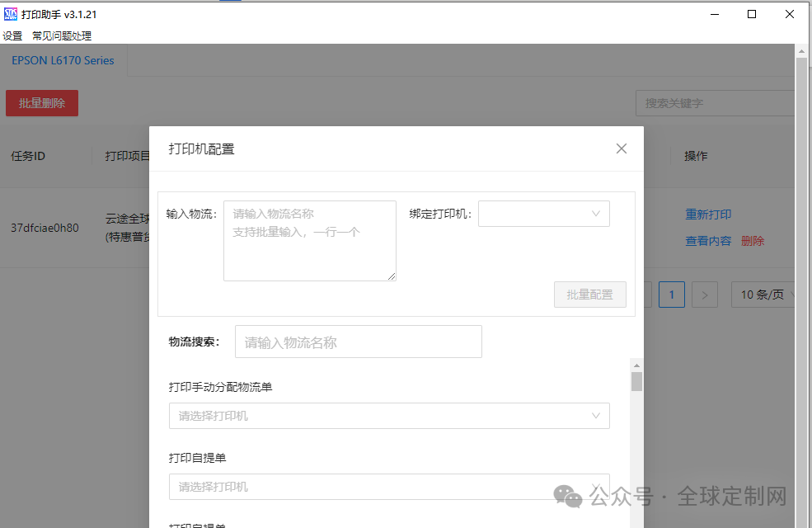Click the red 删除 link

[x=752, y=240]
